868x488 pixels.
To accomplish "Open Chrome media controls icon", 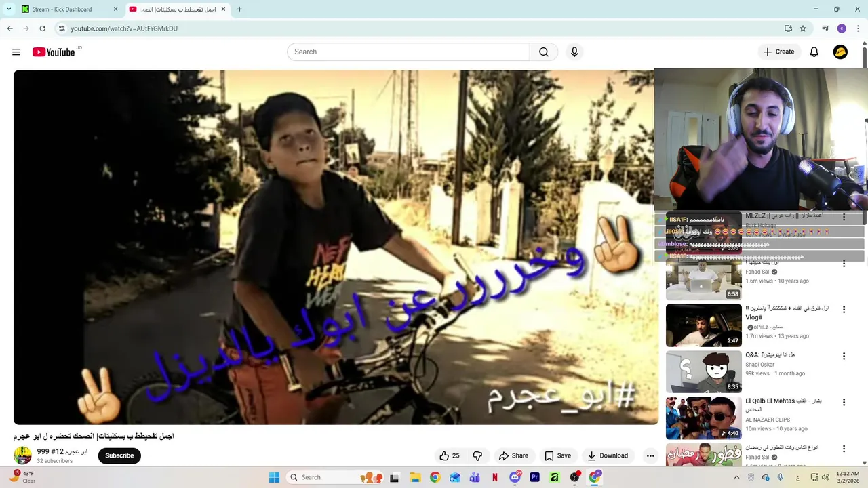I will [x=825, y=28].
